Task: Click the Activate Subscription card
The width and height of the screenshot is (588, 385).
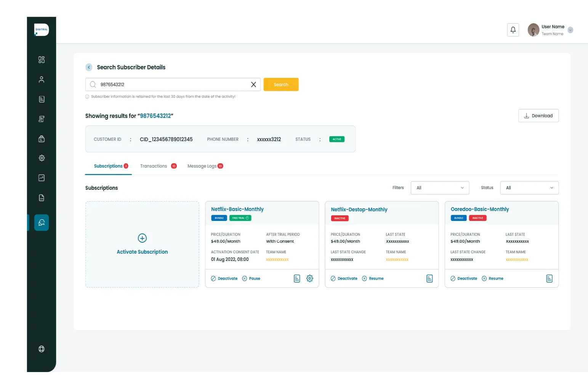Action: [x=142, y=244]
